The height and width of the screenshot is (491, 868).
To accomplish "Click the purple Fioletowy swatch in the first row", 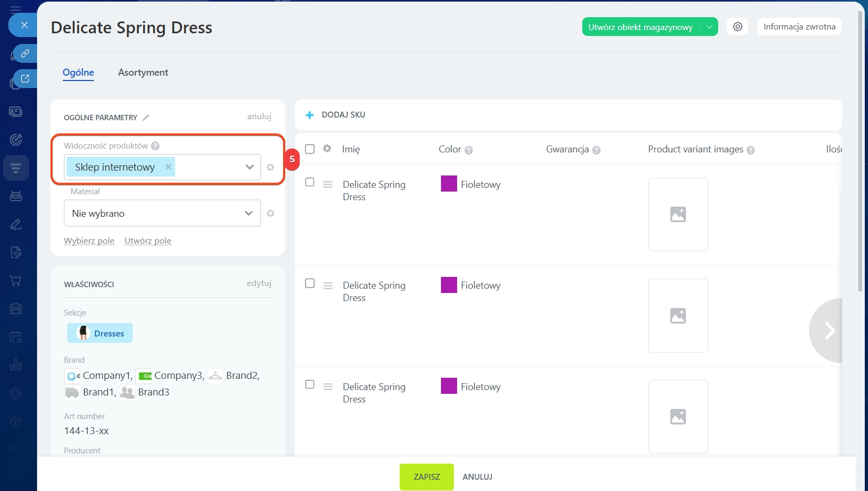I will coord(449,184).
